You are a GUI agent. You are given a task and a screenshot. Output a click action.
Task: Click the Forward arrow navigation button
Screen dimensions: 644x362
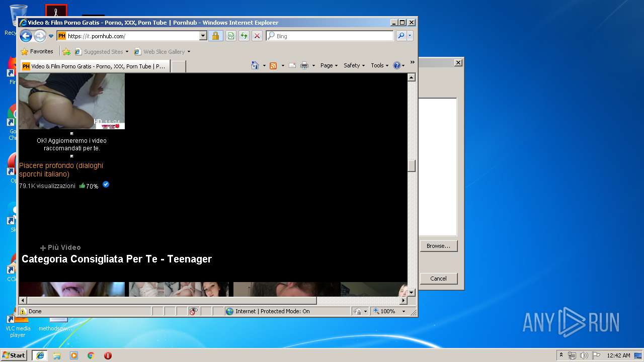(40, 36)
